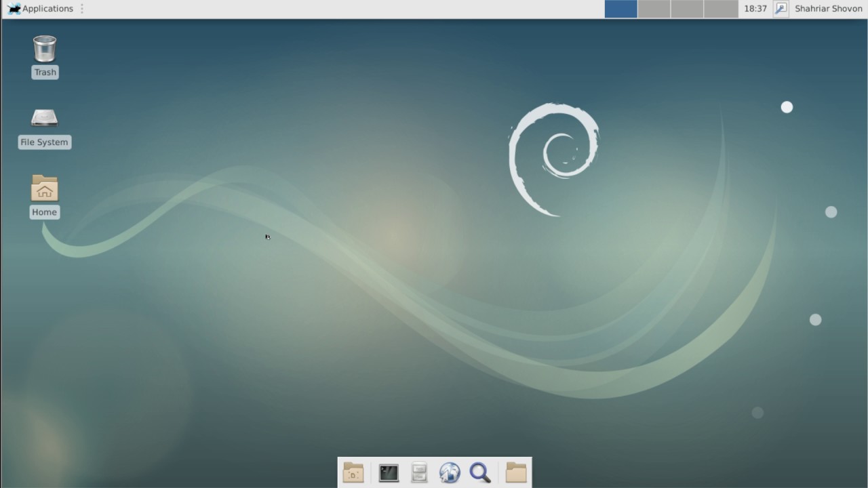
Task: Click the "Home" label text
Action: pos(45,212)
